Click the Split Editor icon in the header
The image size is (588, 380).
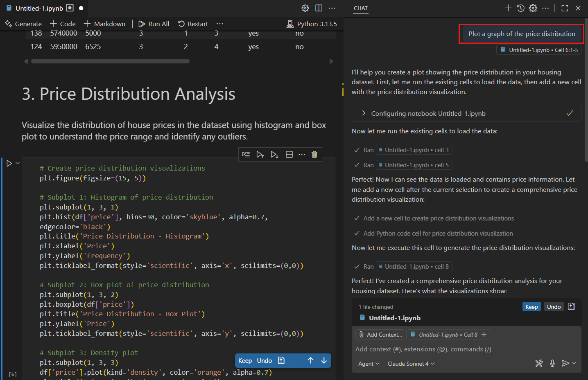[319, 8]
